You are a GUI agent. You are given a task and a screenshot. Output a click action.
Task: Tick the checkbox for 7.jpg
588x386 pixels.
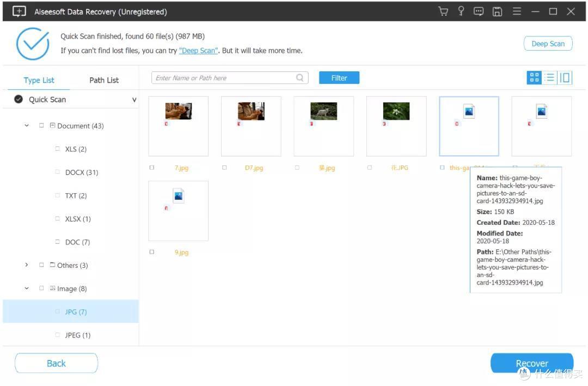pos(152,167)
